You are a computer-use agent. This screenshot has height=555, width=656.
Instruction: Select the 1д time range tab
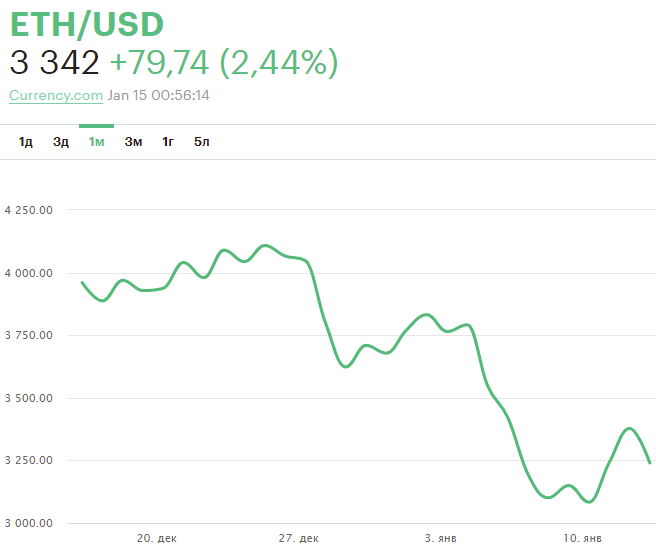(x=26, y=142)
